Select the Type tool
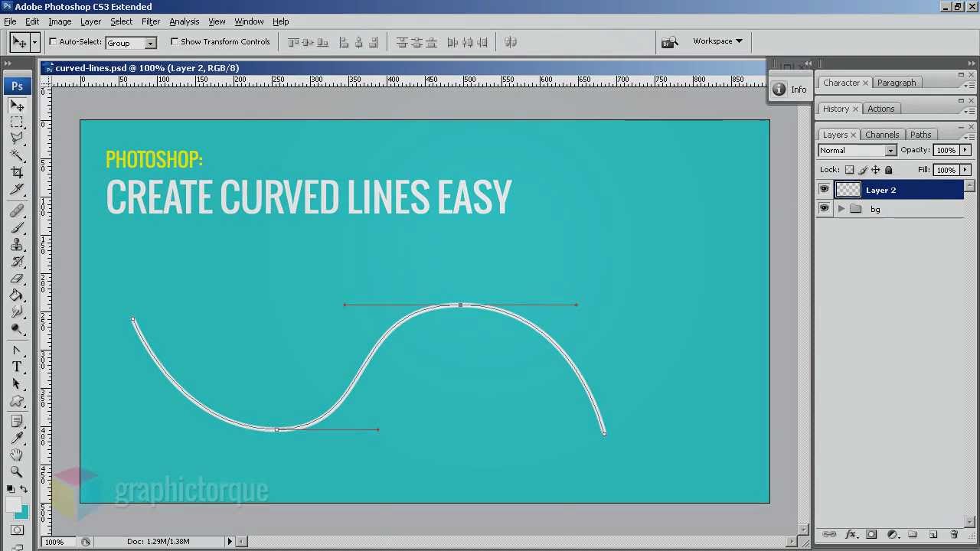Image resolution: width=980 pixels, height=551 pixels. point(17,367)
